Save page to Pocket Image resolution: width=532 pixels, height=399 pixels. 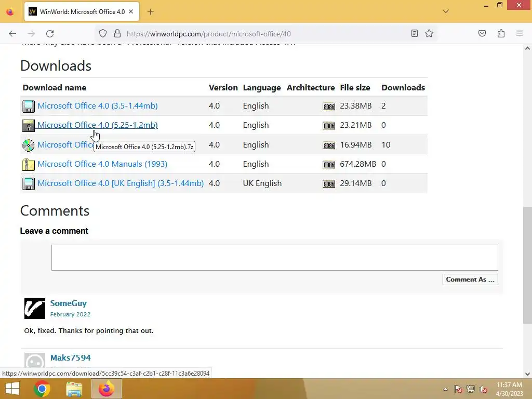pyautogui.click(x=482, y=33)
